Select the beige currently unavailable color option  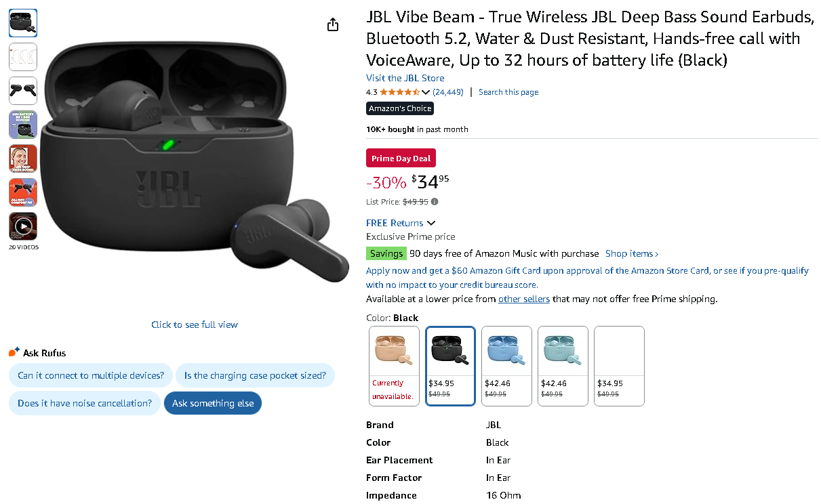(x=394, y=366)
